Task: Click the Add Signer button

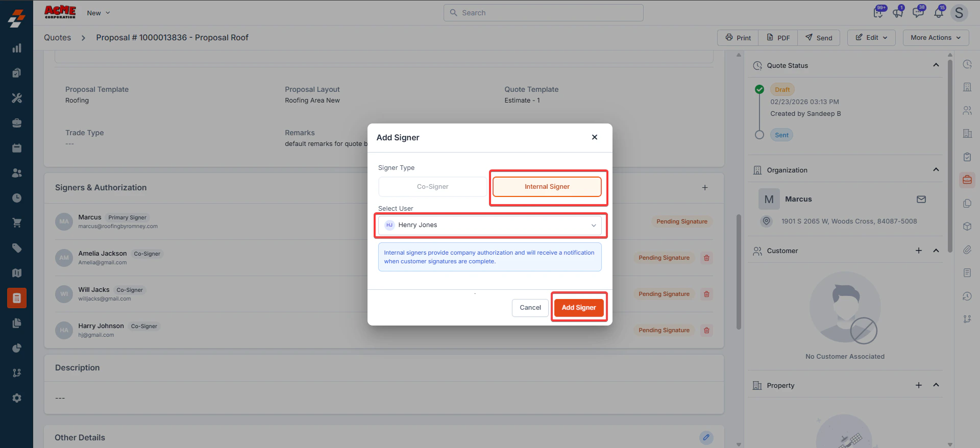Action: click(579, 308)
